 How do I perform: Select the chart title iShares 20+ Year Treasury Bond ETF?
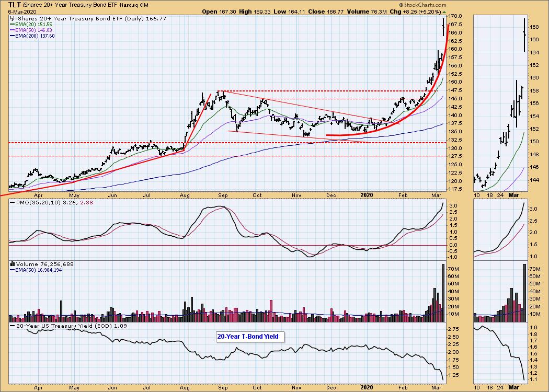(69, 5)
